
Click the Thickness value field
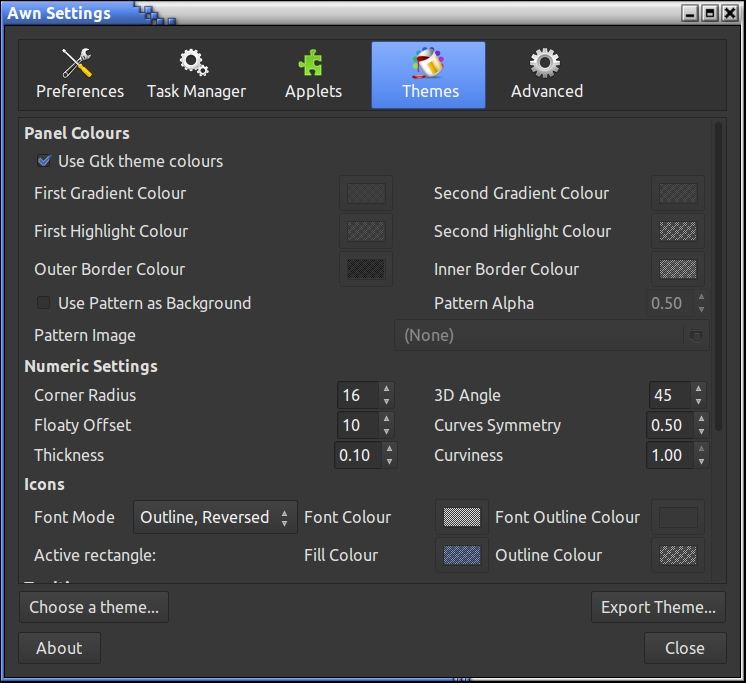click(356, 456)
